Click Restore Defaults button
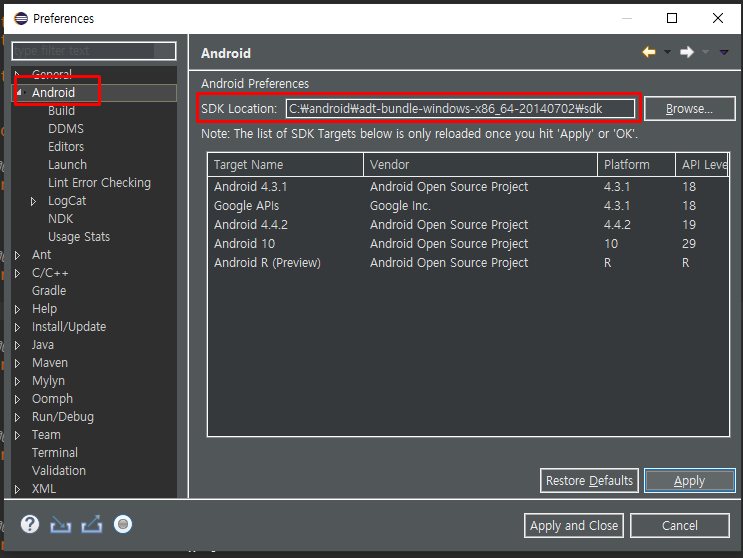 pos(589,481)
